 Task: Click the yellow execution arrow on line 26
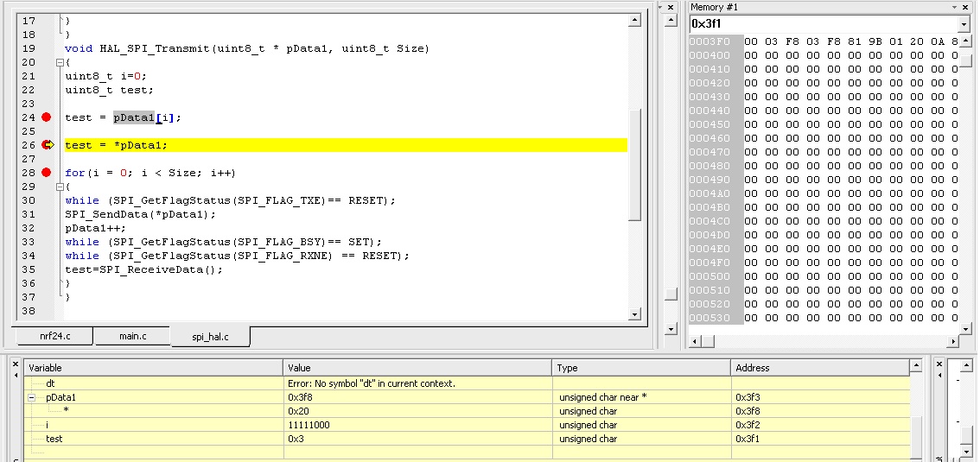click(x=48, y=145)
